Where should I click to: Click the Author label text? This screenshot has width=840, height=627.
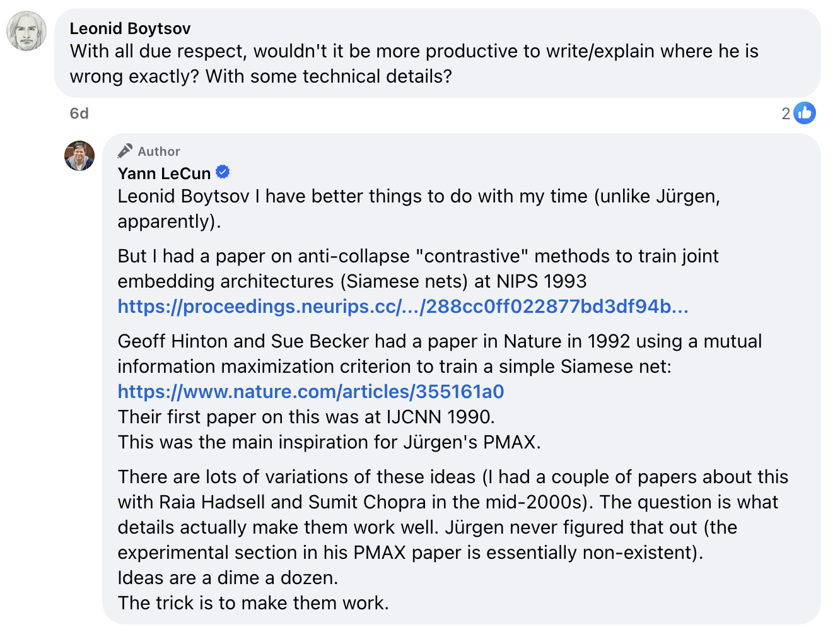[159, 151]
